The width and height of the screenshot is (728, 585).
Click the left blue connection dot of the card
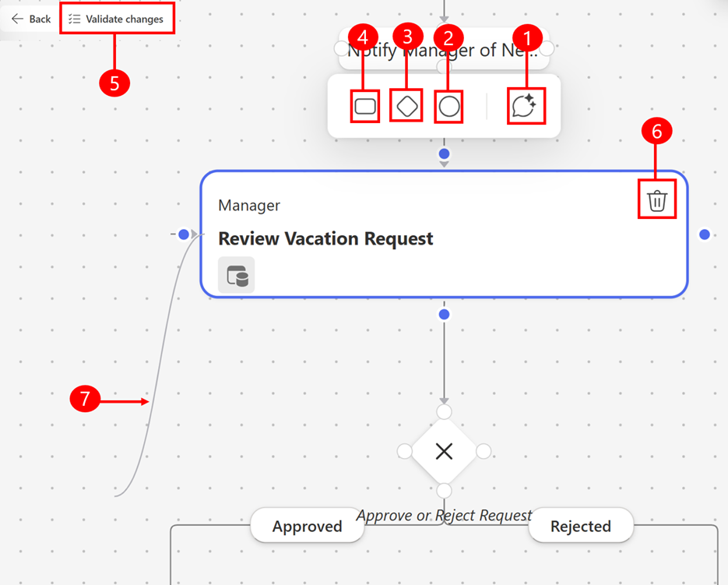click(x=184, y=234)
